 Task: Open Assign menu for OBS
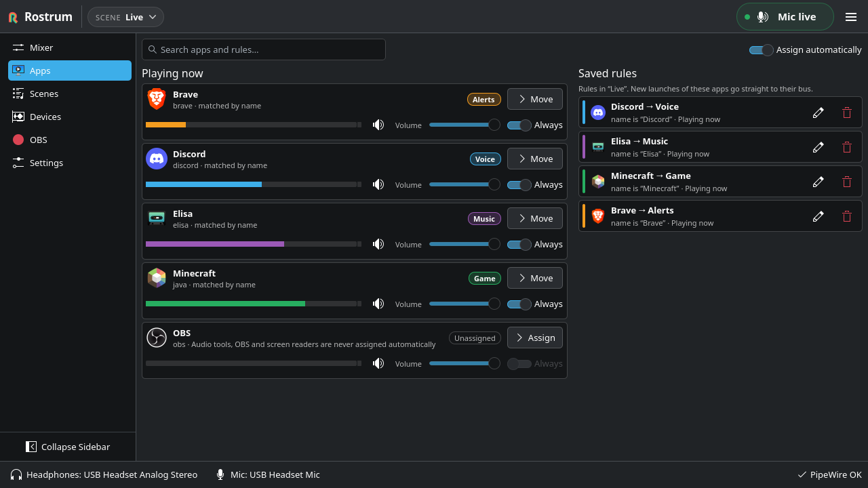point(535,338)
